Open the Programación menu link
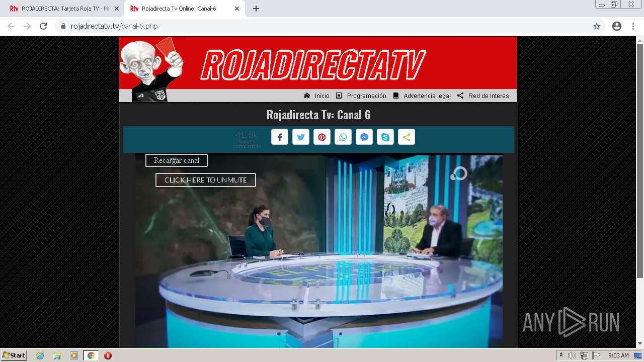The width and height of the screenshot is (644, 362). [367, 96]
